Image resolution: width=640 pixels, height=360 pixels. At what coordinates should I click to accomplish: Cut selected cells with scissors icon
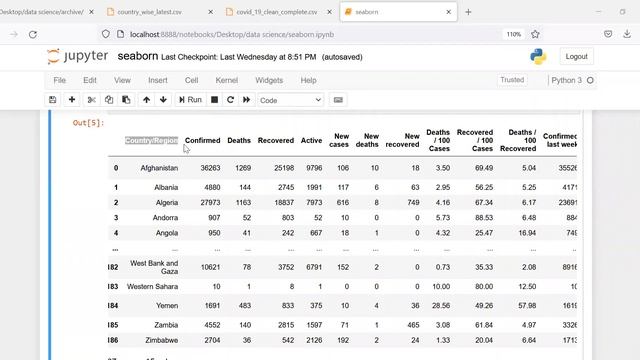click(91, 100)
